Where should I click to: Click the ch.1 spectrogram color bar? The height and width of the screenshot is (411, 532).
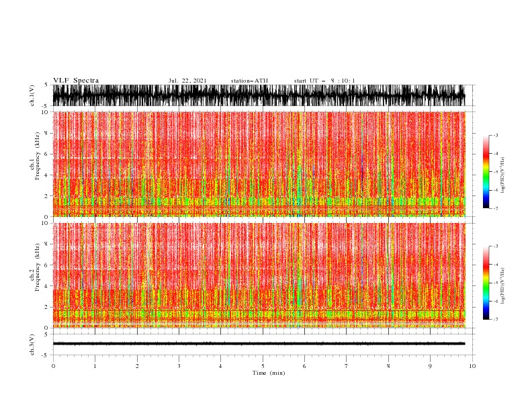pyautogui.click(x=486, y=172)
